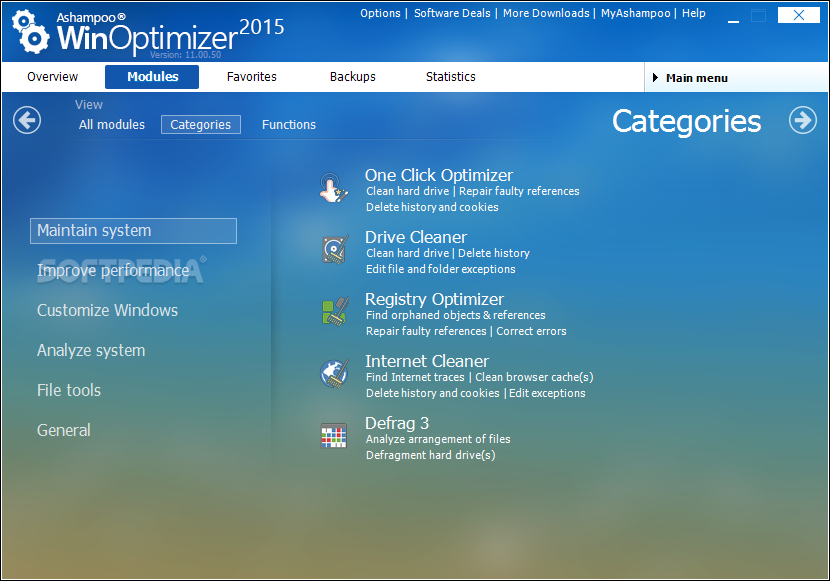Open the Backups tab

coord(353,77)
